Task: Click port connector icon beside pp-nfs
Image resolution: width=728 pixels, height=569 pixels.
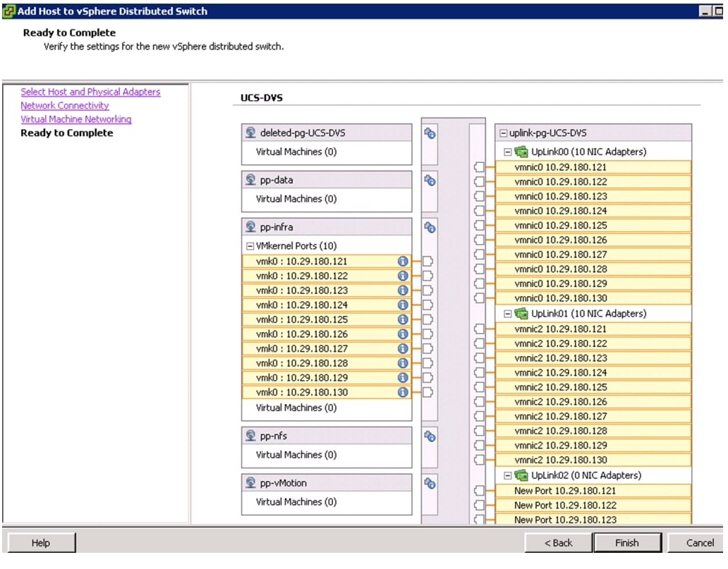Action: (x=430, y=436)
